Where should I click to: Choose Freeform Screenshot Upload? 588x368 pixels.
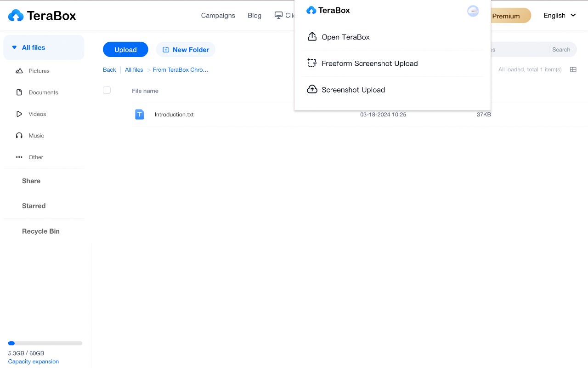[393, 63]
